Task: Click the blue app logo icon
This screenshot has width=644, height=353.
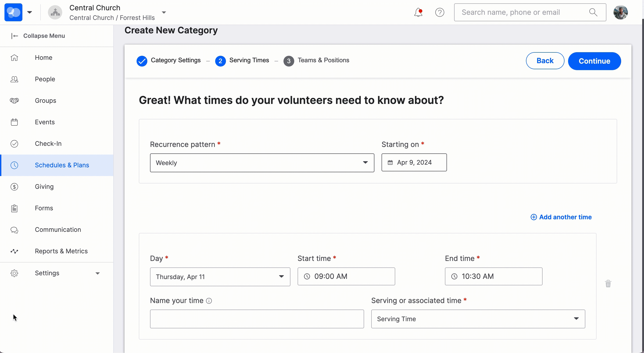Action: point(13,12)
